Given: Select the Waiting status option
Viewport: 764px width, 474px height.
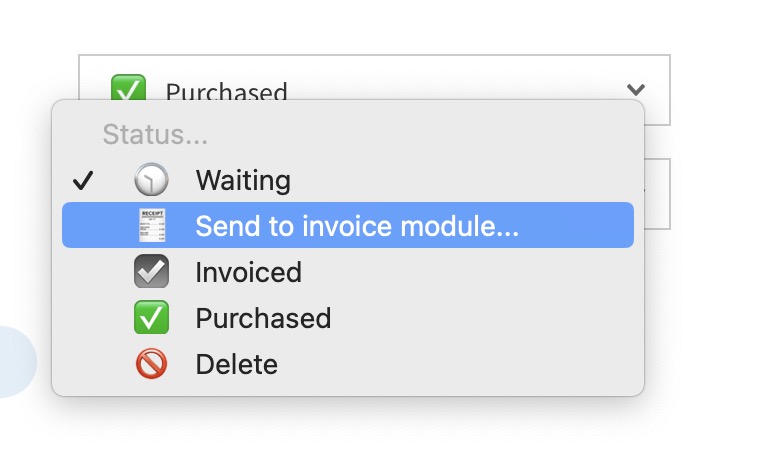Looking at the screenshot, I should [x=243, y=181].
